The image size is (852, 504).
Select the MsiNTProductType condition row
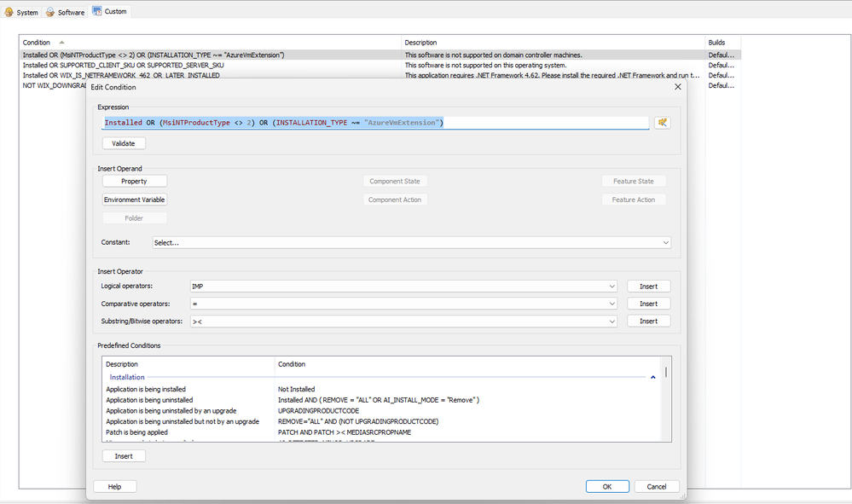pos(380,55)
